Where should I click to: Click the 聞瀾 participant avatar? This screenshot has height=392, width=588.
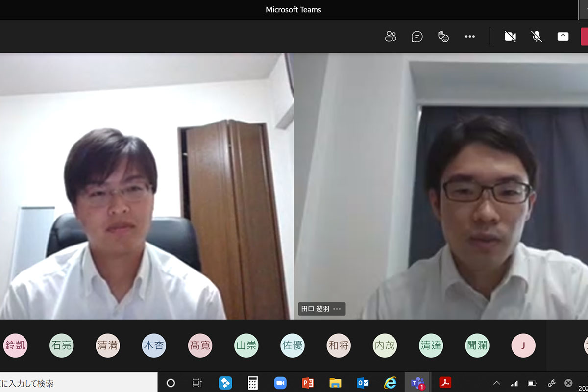[477, 345]
